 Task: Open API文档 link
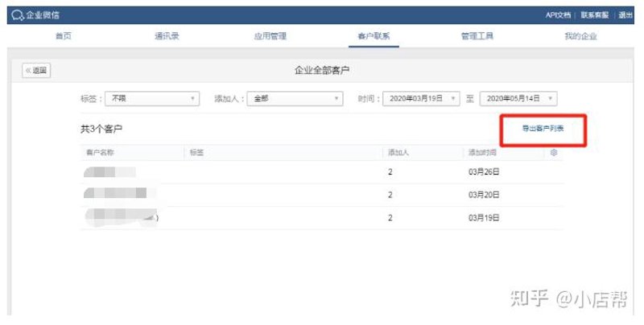click(558, 15)
